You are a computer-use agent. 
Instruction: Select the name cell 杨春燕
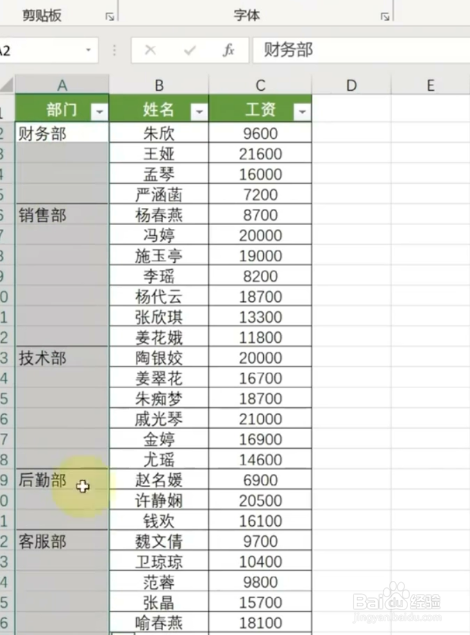159,214
